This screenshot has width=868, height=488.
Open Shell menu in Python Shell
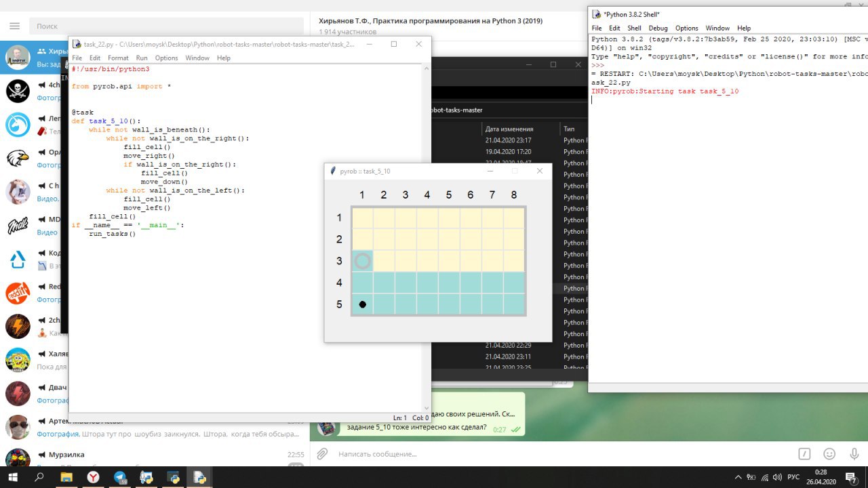[634, 28]
